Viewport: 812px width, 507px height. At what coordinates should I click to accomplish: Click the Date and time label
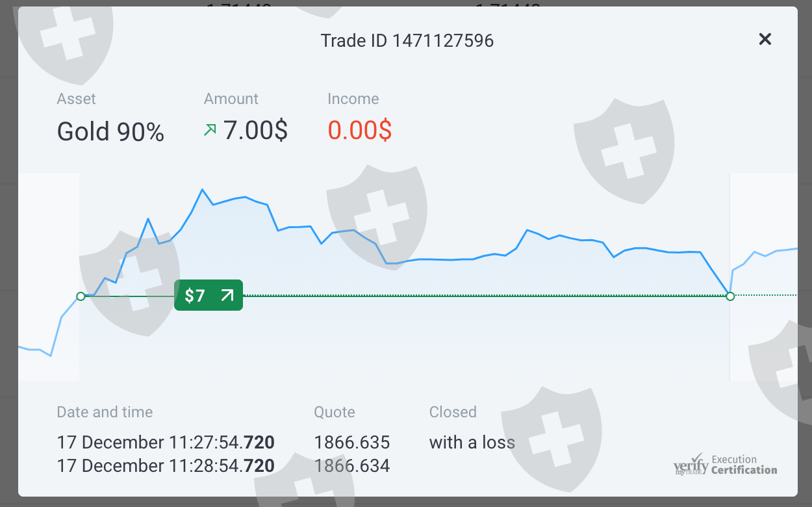coord(105,412)
